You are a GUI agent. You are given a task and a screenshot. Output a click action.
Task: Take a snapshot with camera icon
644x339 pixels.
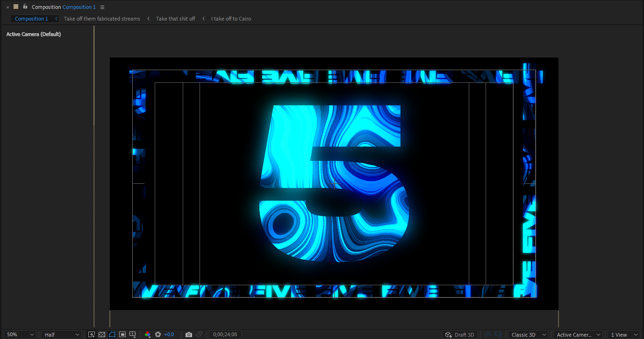click(188, 334)
